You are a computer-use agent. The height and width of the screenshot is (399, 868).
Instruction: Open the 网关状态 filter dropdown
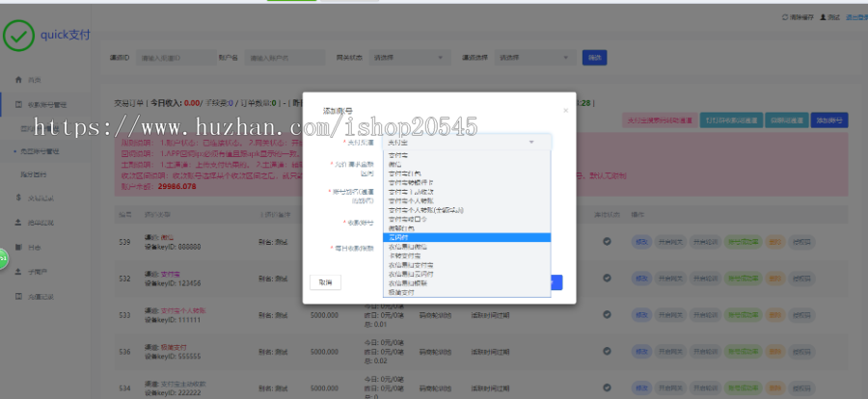tap(409, 58)
